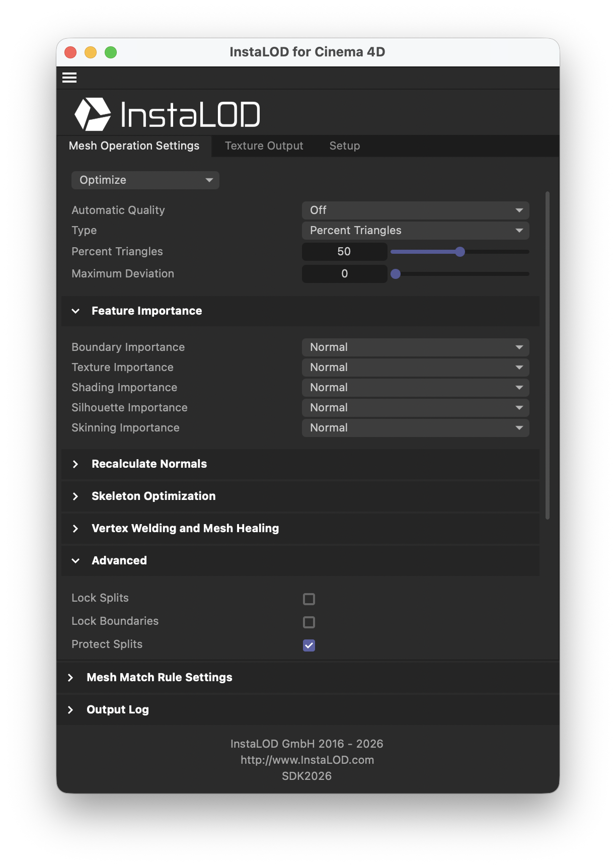616x868 pixels.
Task: Uncheck the Protect Splits checkbox
Action: point(309,645)
